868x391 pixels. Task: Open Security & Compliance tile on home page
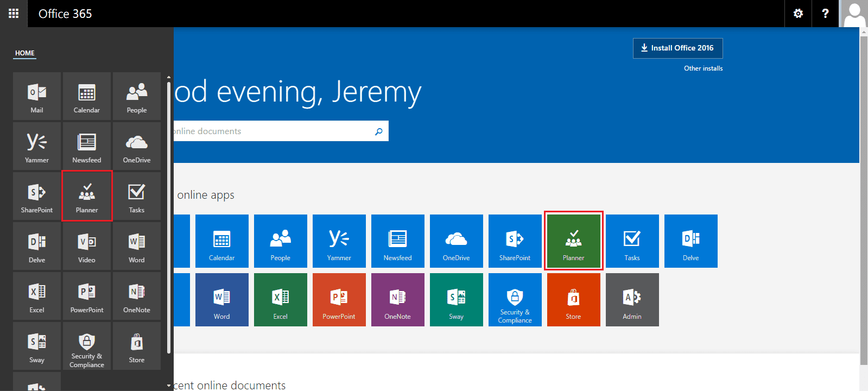(515, 300)
